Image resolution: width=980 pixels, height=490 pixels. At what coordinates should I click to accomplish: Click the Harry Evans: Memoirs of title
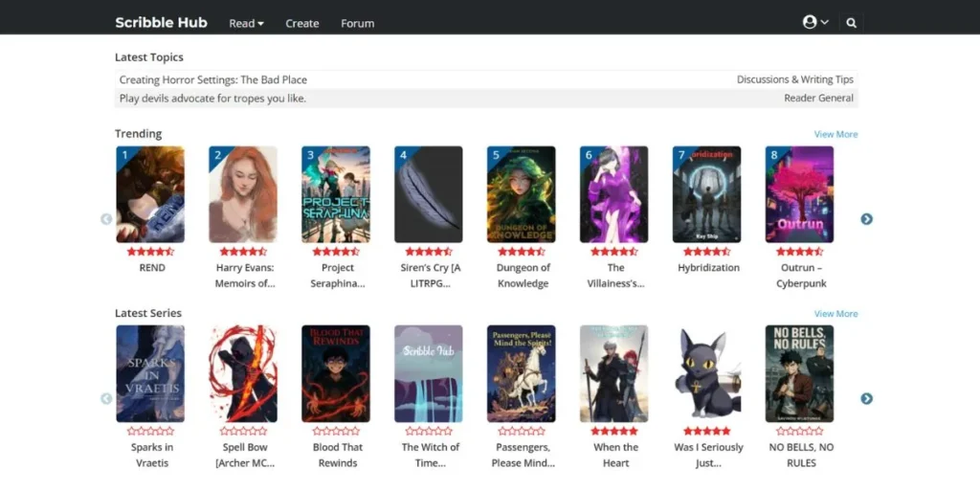[x=245, y=276]
